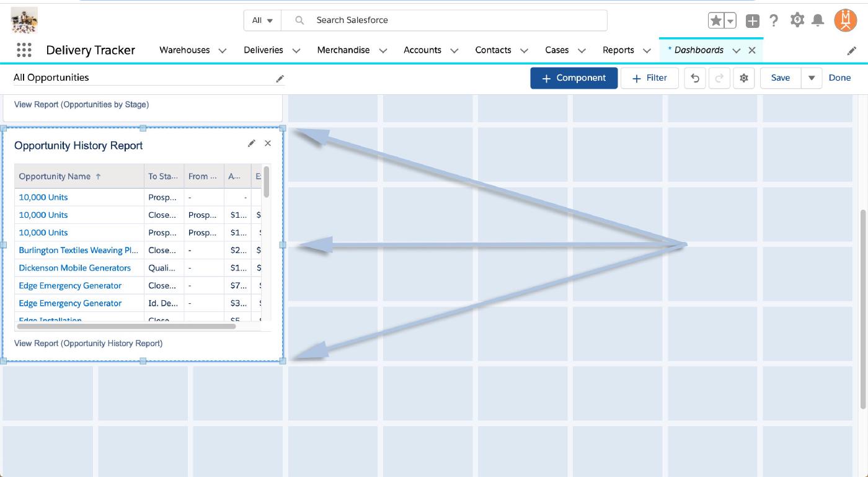868x477 pixels.
Task: Click the undo arrow button
Action: (695, 78)
